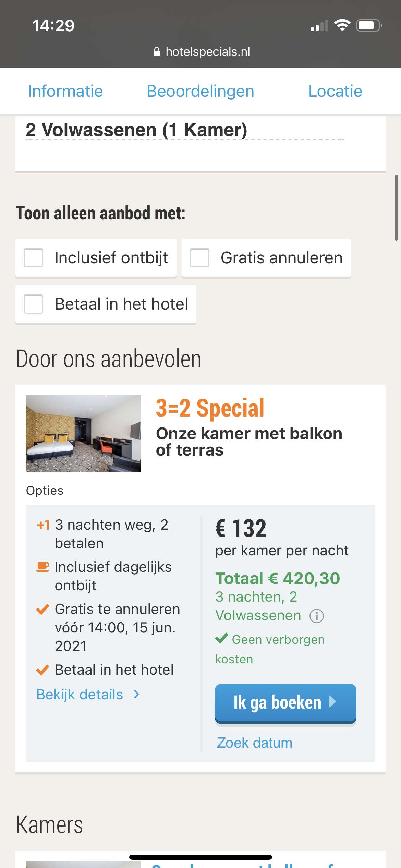Image resolution: width=401 pixels, height=868 pixels.
Task: Open the 2 Volwassenen (1 Kamer) selector
Action: coord(136,130)
